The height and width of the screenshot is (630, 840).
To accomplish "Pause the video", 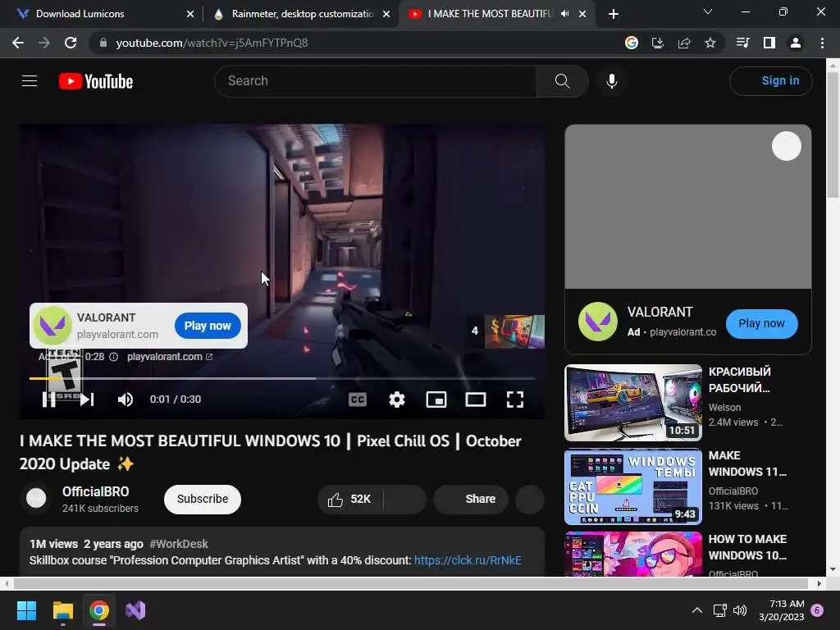I will [48, 399].
